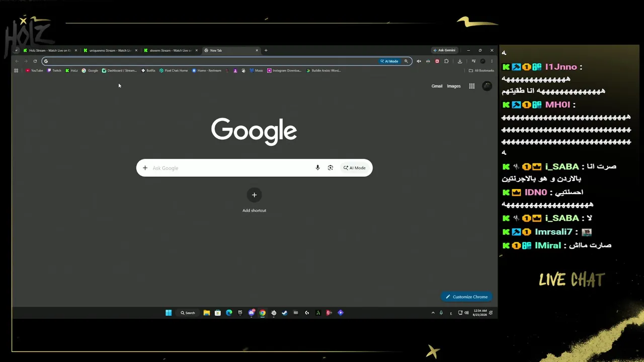Go back to the previous page
644x362 pixels.
point(17,61)
